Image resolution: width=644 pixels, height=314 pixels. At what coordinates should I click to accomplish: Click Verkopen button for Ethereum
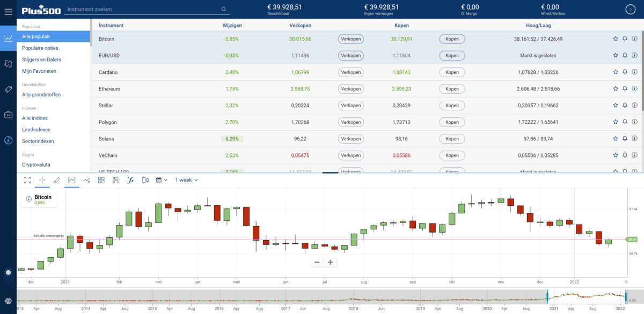350,89
